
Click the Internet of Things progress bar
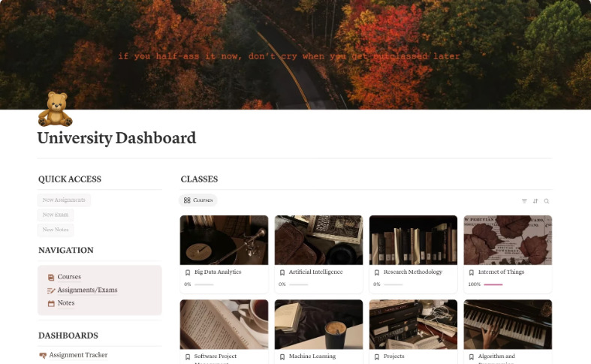tap(493, 284)
